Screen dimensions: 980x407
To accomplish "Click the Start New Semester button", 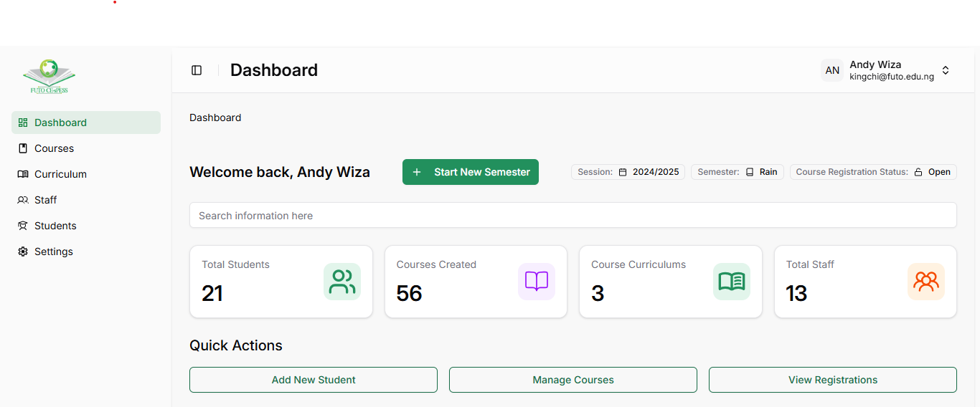I will click(471, 172).
